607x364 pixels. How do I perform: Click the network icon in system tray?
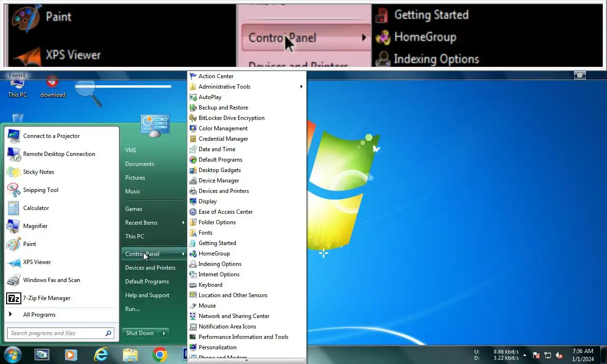(548, 355)
